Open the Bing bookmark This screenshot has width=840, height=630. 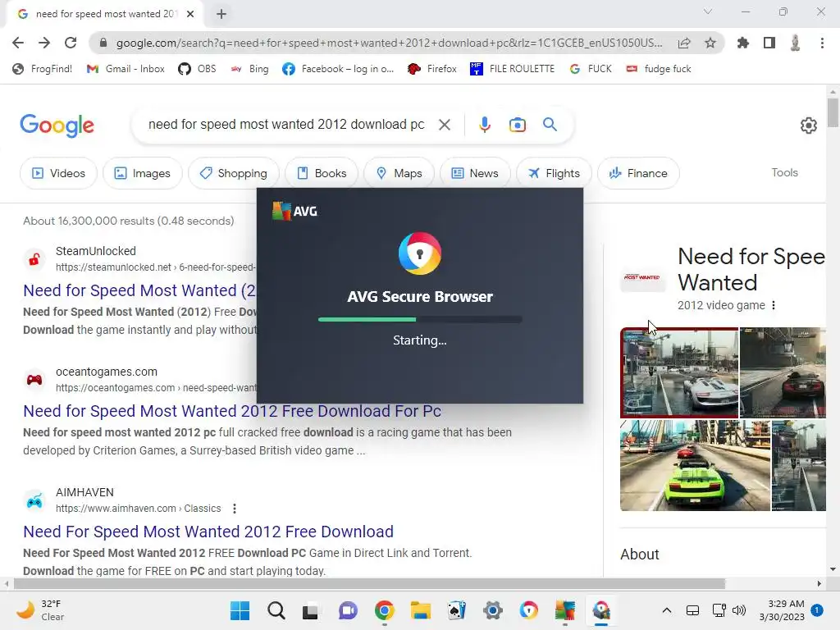249,69
